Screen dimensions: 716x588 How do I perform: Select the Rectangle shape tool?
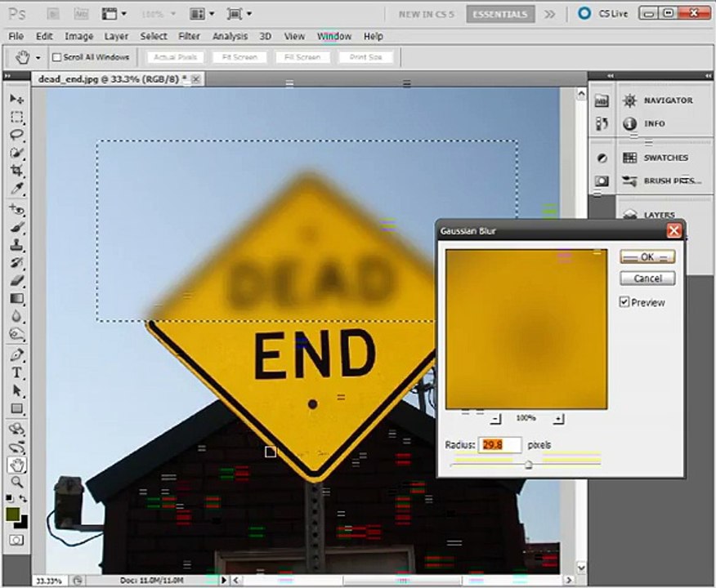point(17,408)
